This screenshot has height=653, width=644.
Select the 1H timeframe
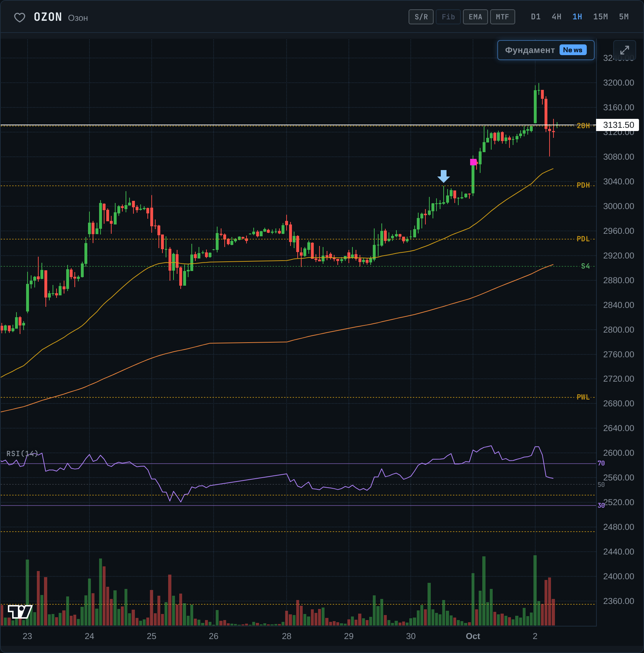pyautogui.click(x=577, y=17)
